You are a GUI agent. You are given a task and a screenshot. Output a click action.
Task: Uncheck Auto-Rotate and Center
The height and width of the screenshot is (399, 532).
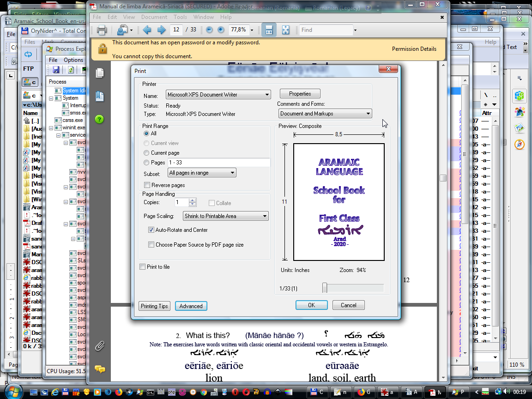151,230
